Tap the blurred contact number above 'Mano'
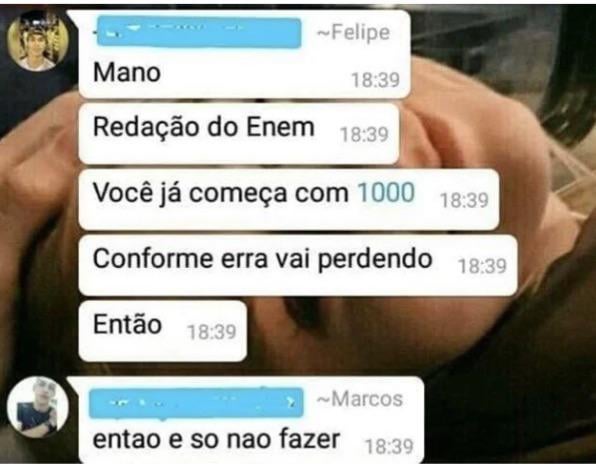Viewport: 596px width, 471px height. click(199, 33)
